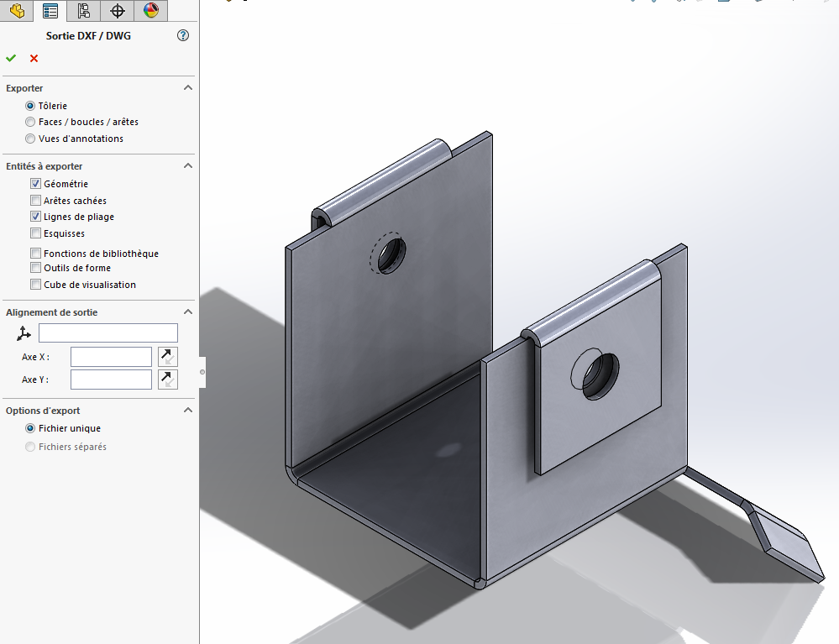
Task: Select Vues d'annotations option
Action: click(30, 139)
